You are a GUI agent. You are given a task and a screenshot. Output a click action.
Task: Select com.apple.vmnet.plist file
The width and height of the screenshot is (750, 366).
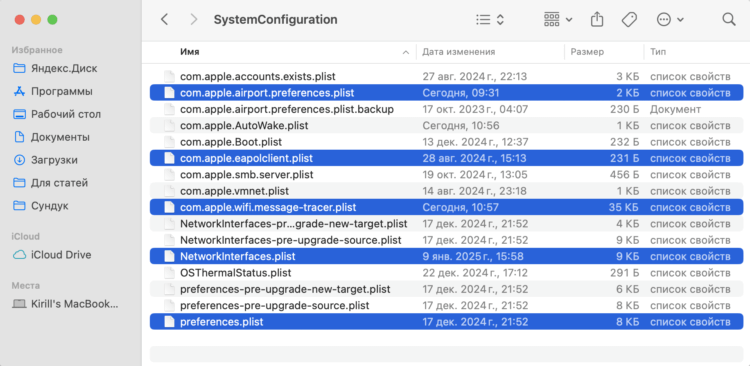(x=446, y=191)
